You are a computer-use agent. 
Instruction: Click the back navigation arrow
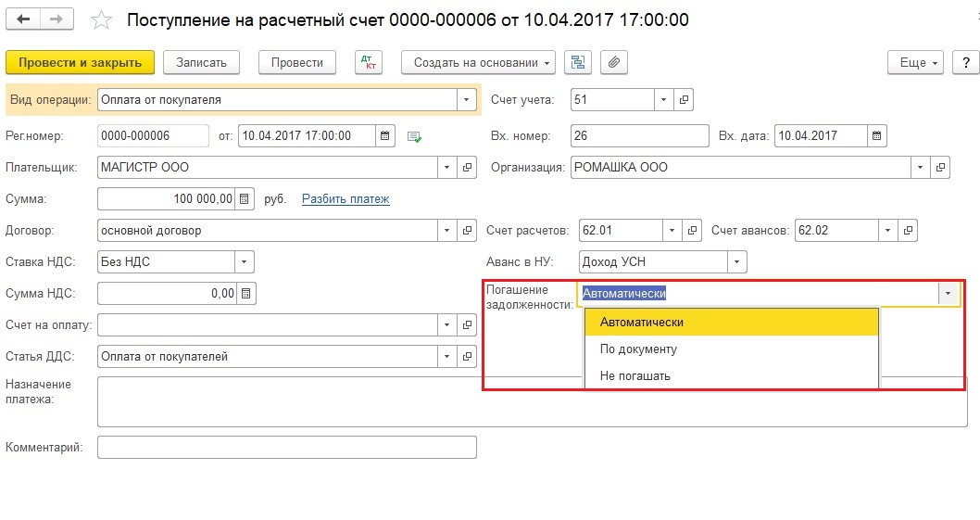[x=23, y=19]
